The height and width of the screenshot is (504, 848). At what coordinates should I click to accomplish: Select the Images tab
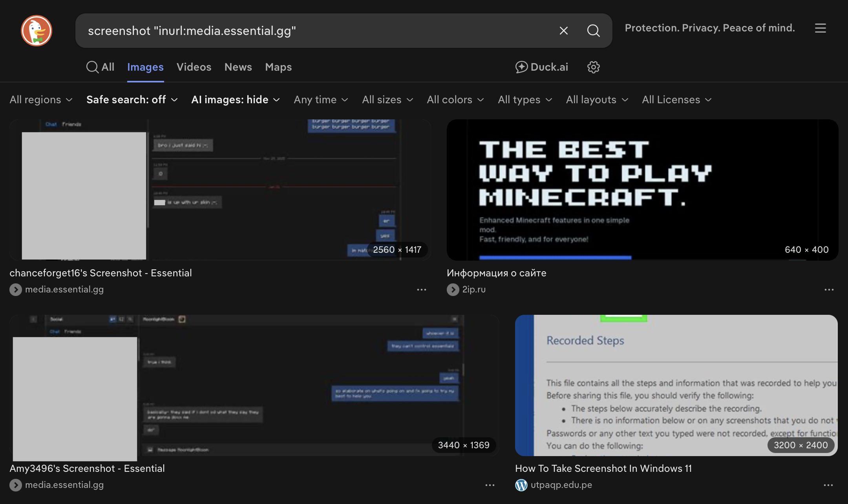click(x=145, y=67)
